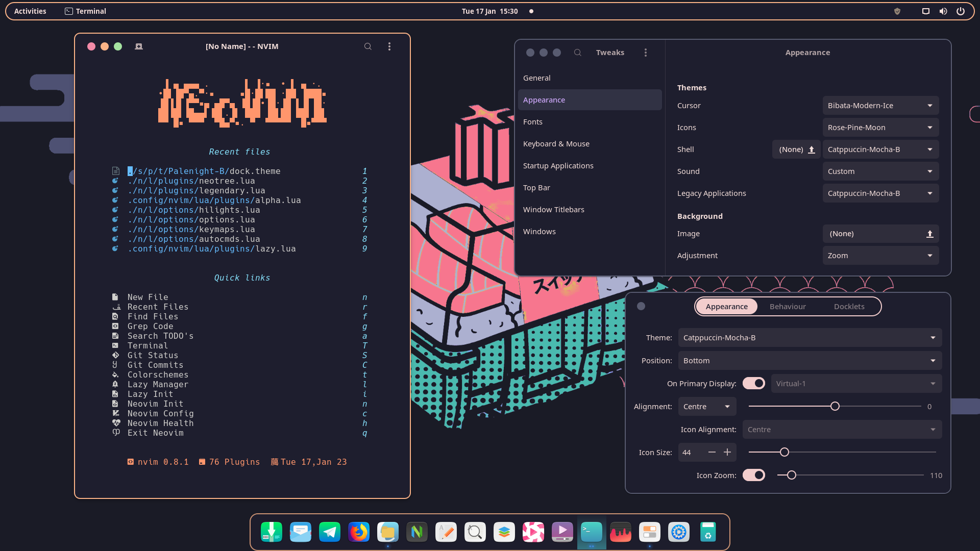Select General in Tweaks sidebar
The width and height of the screenshot is (980, 551).
(x=590, y=78)
